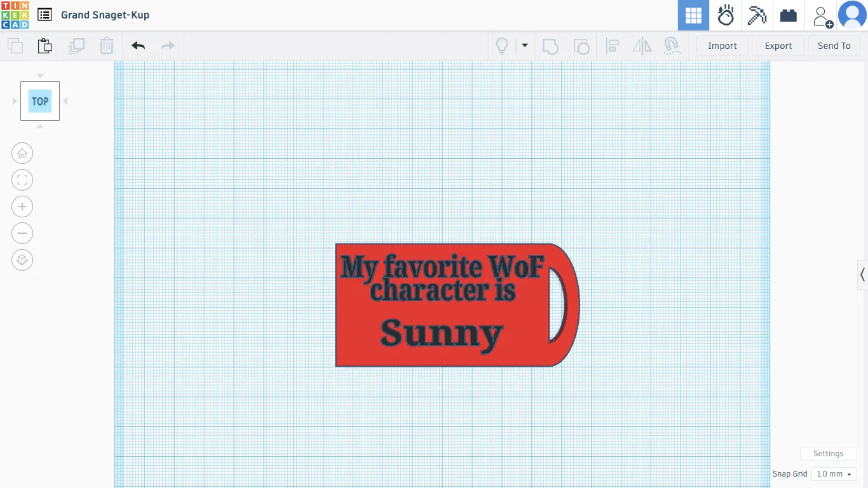The image size is (868, 488).
Task: Click the Align tool icon
Action: pos(613,46)
